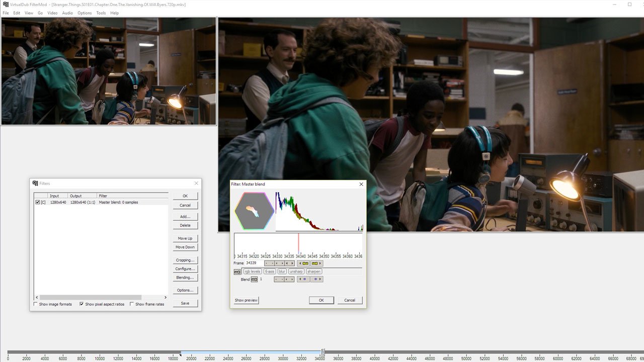The height and width of the screenshot is (362, 644).
Task: Click the key icon beside Blend label
Action: tap(254, 280)
